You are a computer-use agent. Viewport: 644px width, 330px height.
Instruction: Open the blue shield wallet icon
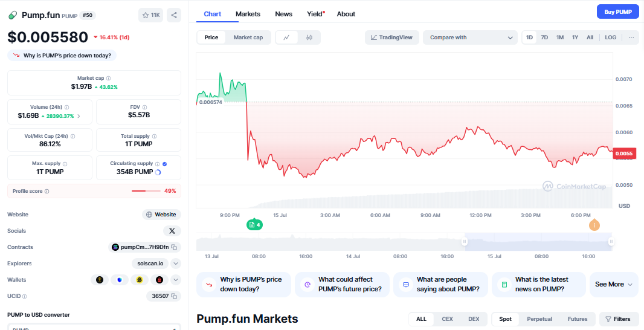coord(120,280)
